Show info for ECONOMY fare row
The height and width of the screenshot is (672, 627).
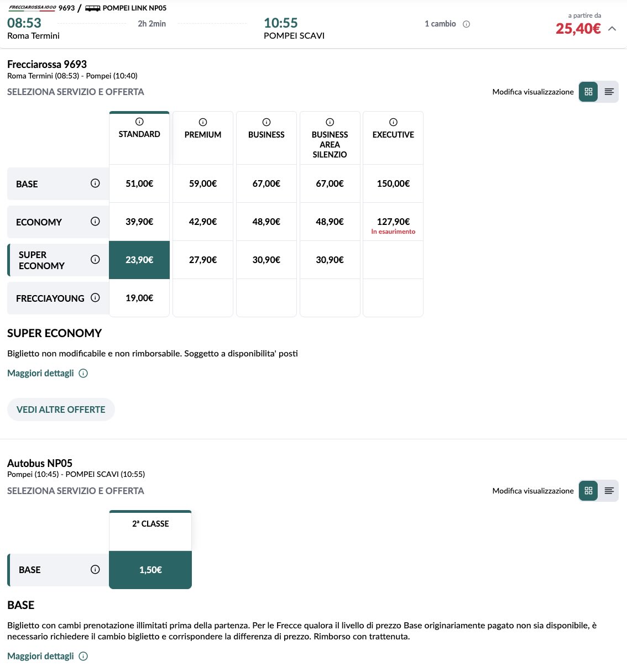[x=95, y=222]
